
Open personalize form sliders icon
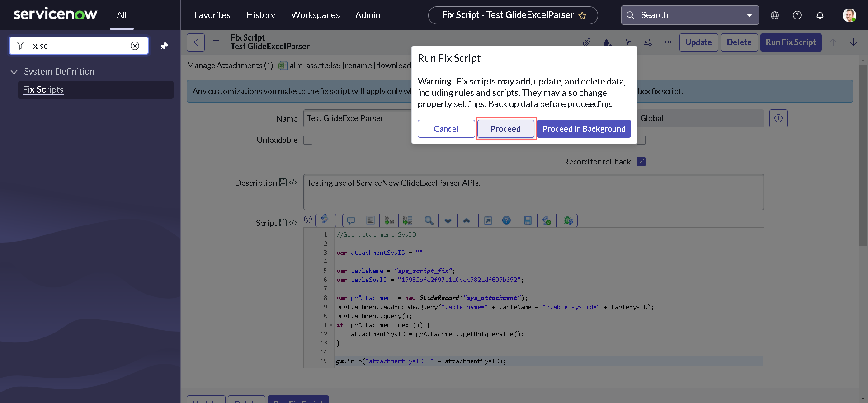pyautogui.click(x=648, y=42)
